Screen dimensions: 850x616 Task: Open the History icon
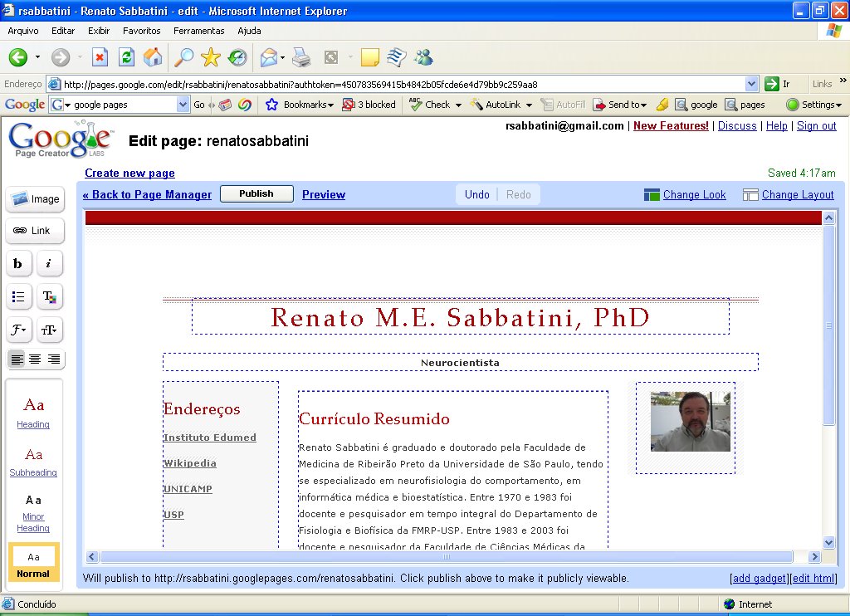coord(237,57)
